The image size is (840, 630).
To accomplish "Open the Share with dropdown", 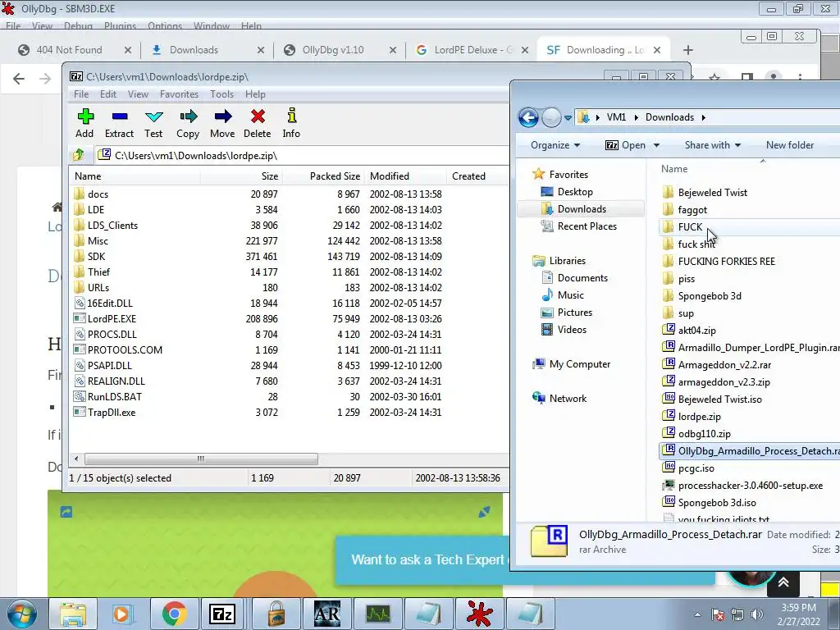I will (713, 145).
